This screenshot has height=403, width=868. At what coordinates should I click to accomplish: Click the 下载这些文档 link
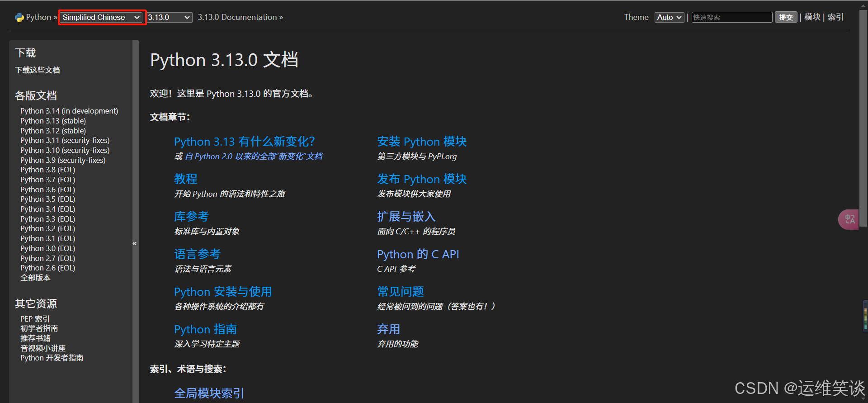pos(38,70)
